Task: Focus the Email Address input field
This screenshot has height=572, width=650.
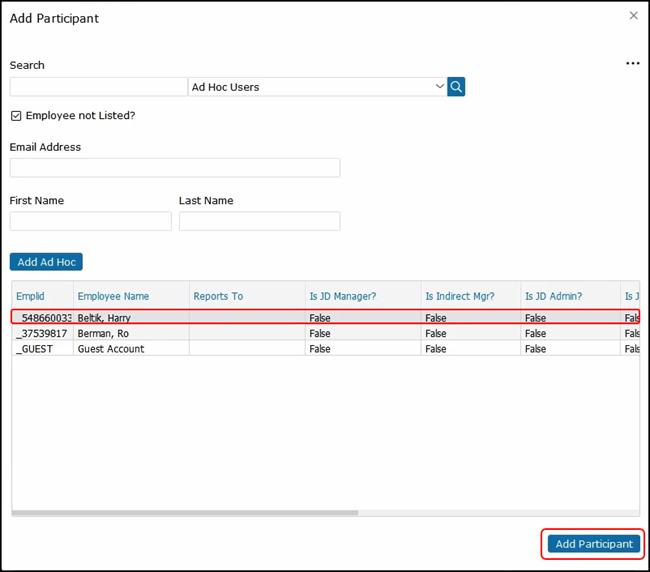Action: pyautogui.click(x=175, y=168)
